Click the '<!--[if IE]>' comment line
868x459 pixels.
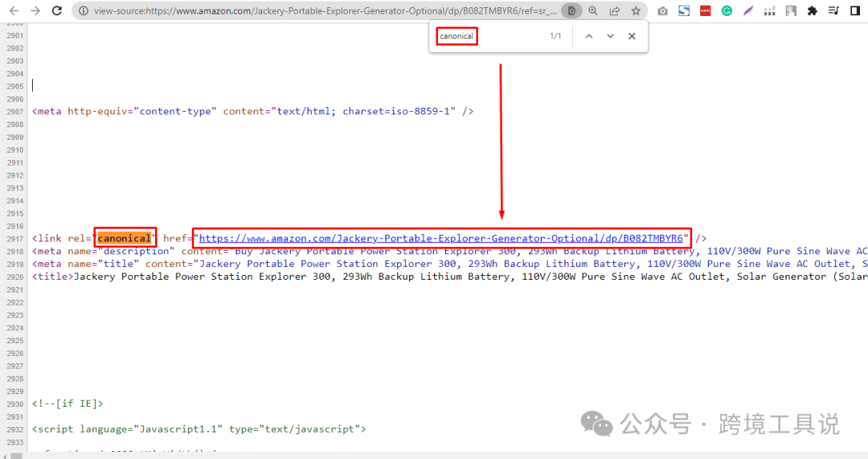(68, 404)
